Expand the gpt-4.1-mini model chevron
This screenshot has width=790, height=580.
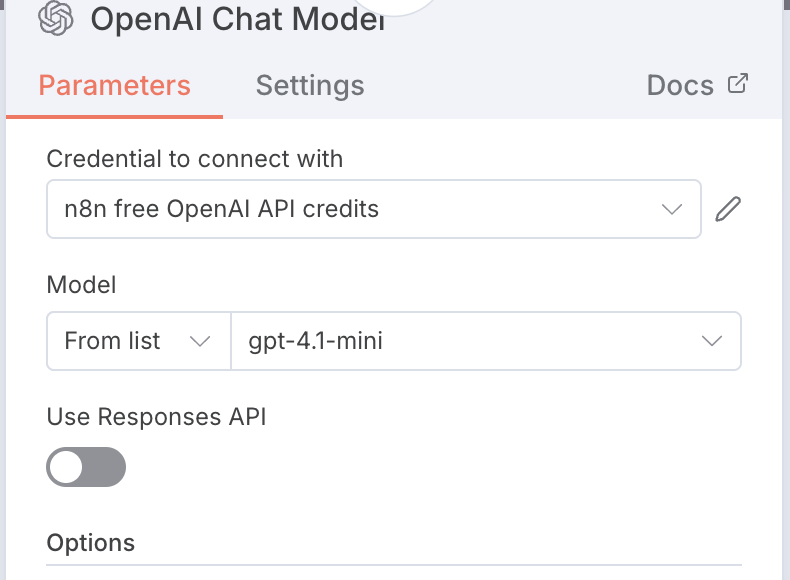point(712,341)
